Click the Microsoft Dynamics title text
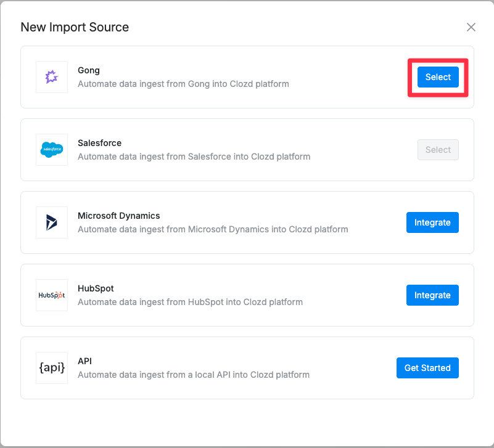This screenshot has height=448, width=494. (118, 216)
